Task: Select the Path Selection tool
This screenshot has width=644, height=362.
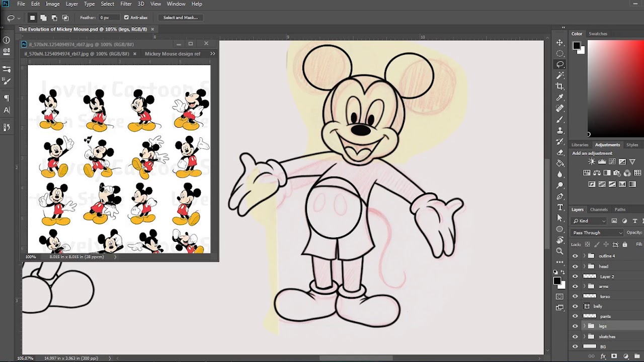Action: tap(560, 218)
